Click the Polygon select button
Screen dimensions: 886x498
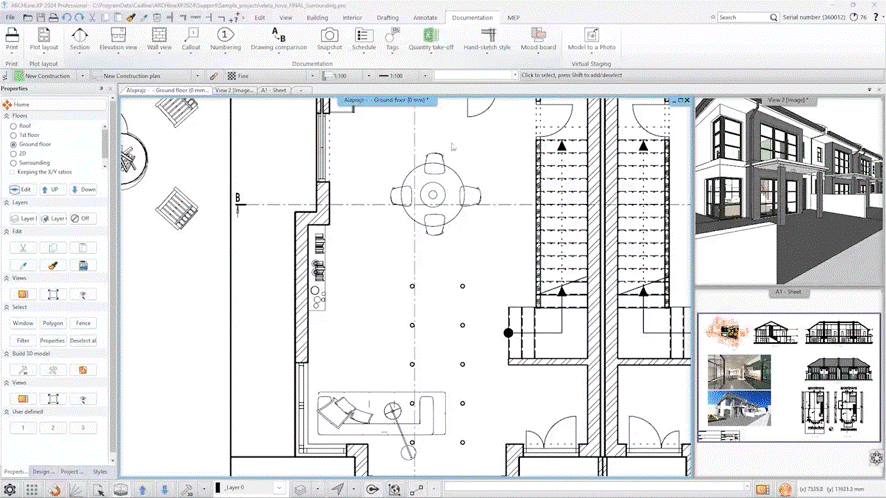53,323
